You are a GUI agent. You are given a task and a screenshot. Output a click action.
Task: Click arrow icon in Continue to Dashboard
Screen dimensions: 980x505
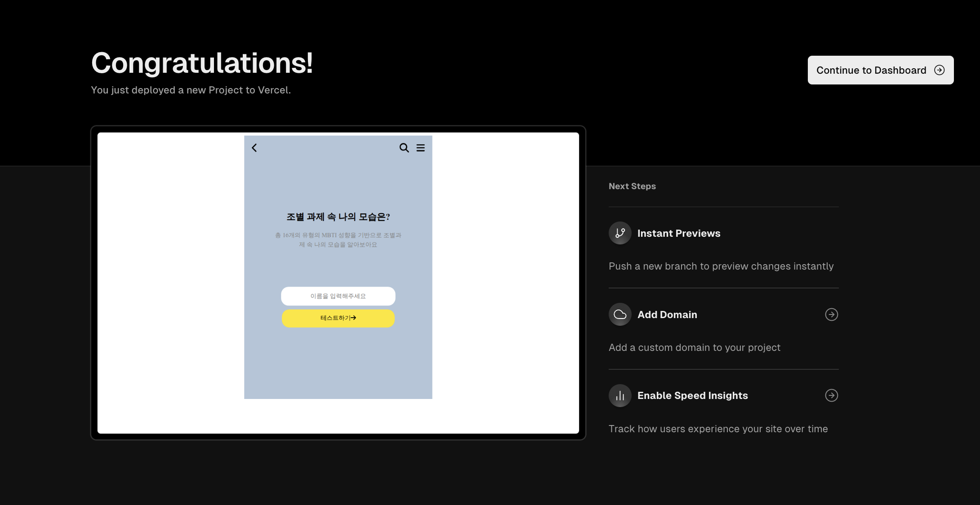click(x=939, y=70)
